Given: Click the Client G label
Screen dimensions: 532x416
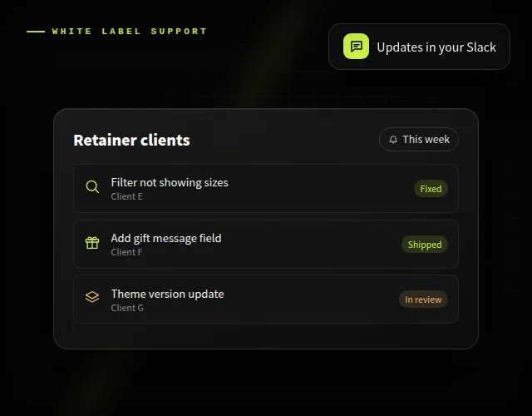Looking at the screenshot, I should point(127,308).
